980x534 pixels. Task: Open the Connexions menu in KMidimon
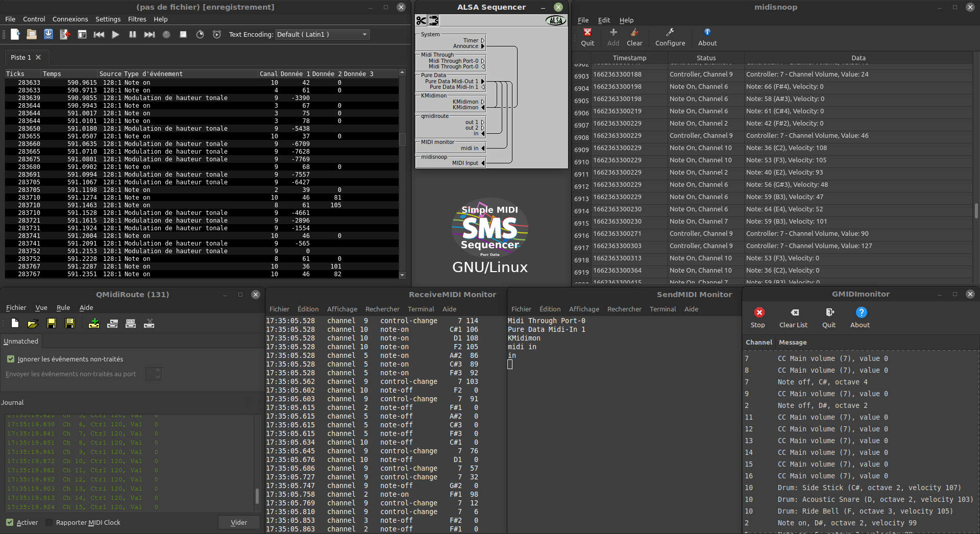coord(70,19)
